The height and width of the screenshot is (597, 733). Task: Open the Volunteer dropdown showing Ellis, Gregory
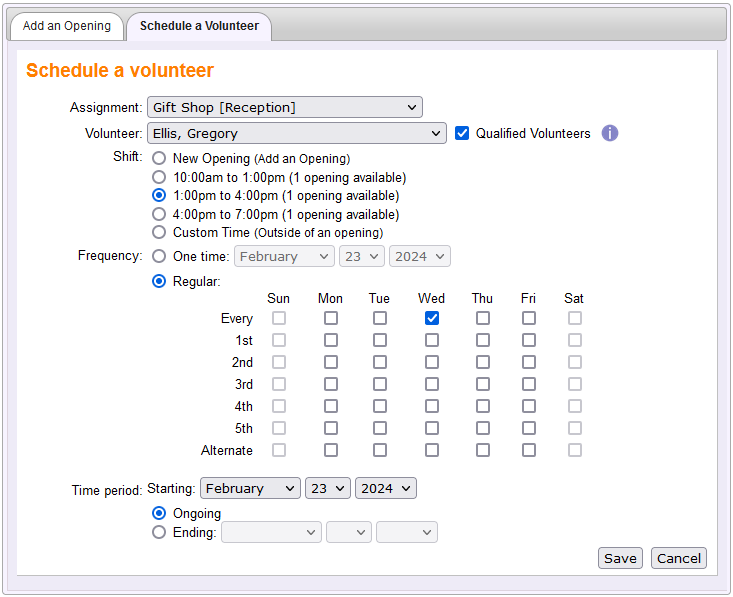297,134
